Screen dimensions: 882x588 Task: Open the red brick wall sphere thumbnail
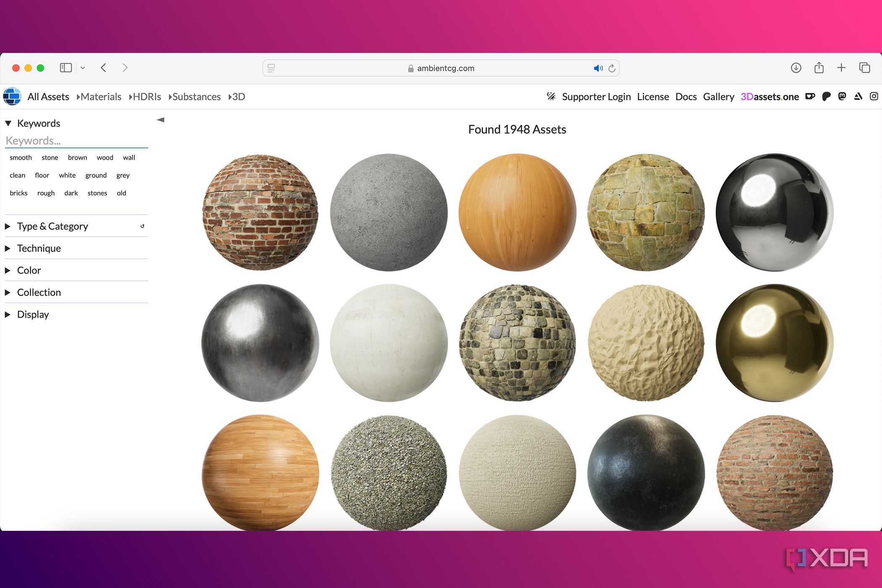[260, 212]
